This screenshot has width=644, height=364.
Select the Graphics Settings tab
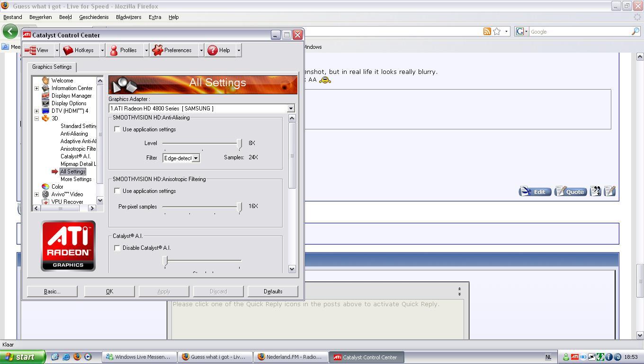[52, 67]
